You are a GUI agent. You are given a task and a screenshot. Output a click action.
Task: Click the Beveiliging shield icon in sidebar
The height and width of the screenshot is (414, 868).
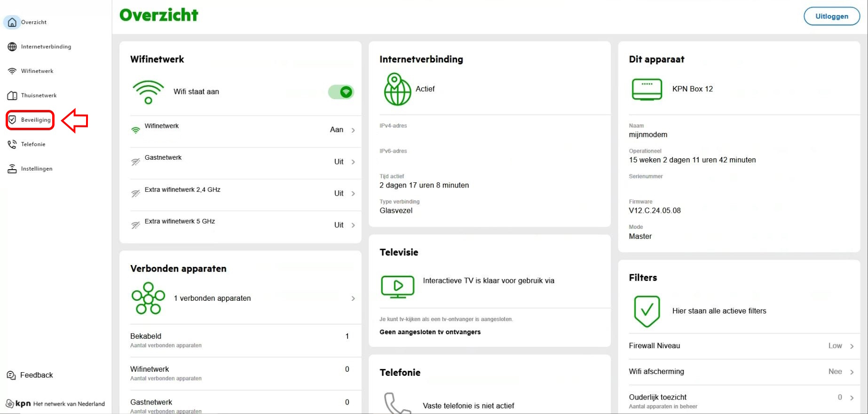click(x=12, y=120)
